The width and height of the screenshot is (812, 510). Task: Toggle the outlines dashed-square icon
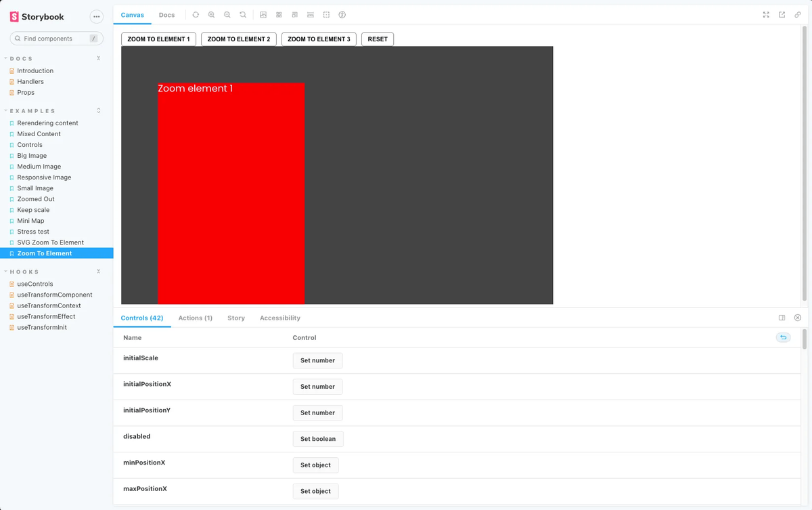[326, 15]
